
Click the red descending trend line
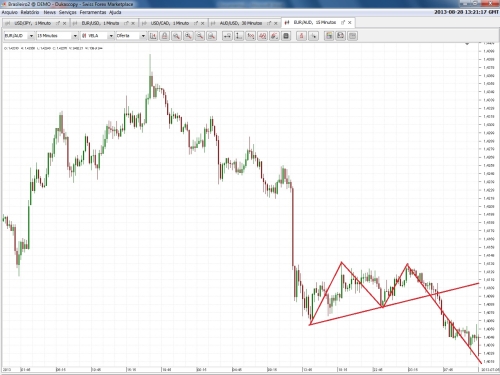pyautogui.click(x=443, y=313)
